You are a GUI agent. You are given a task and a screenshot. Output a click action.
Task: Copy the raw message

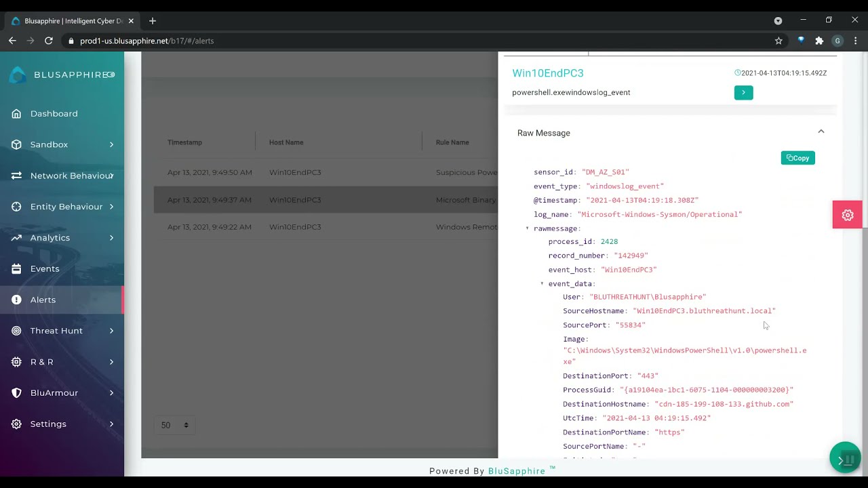(x=798, y=158)
